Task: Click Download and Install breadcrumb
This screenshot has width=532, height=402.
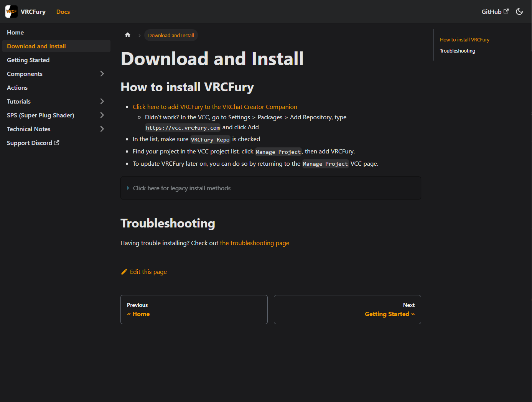Action: [x=171, y=35]
